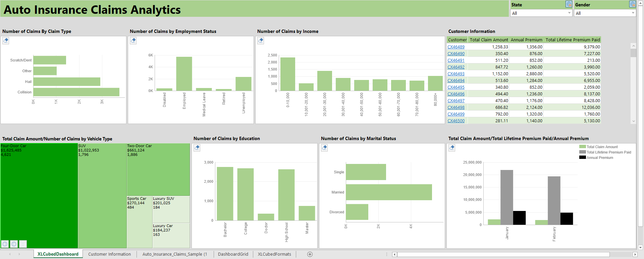Expand the Gender dropdown

pyautogui.click(x=633, y=13)
